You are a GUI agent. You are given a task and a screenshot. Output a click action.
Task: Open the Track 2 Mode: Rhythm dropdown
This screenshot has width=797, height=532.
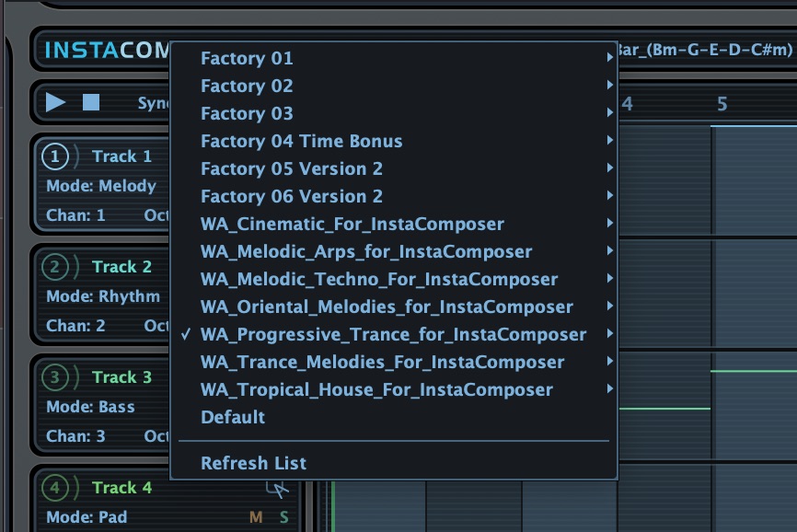click(x=103, y=296)
